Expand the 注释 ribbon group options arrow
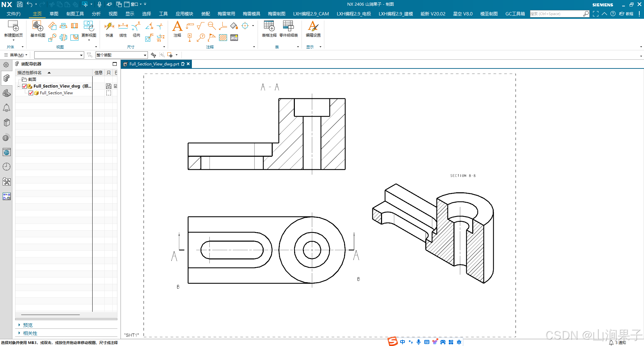This screenshot has height=346, width=644. click(254, 47)
